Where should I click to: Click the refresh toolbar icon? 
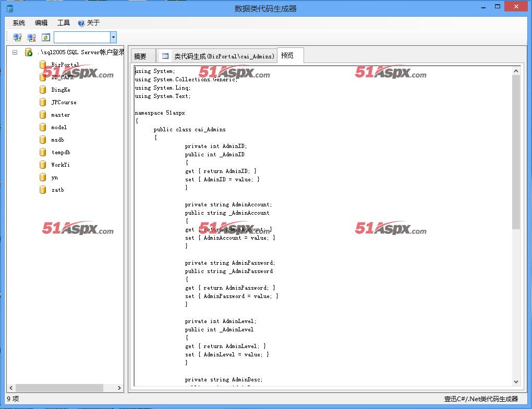pyautogui.click(x=46, y=38)
